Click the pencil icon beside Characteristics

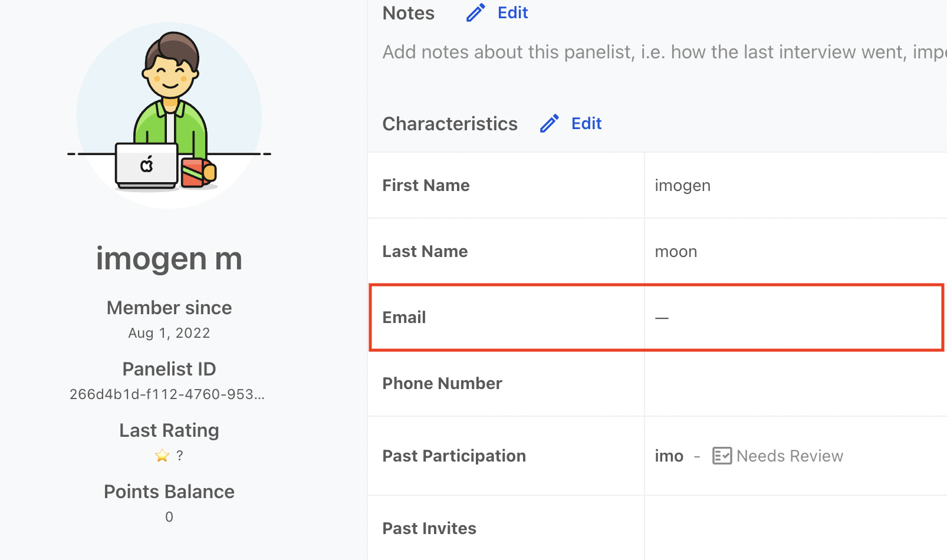(x=549, y=123)
